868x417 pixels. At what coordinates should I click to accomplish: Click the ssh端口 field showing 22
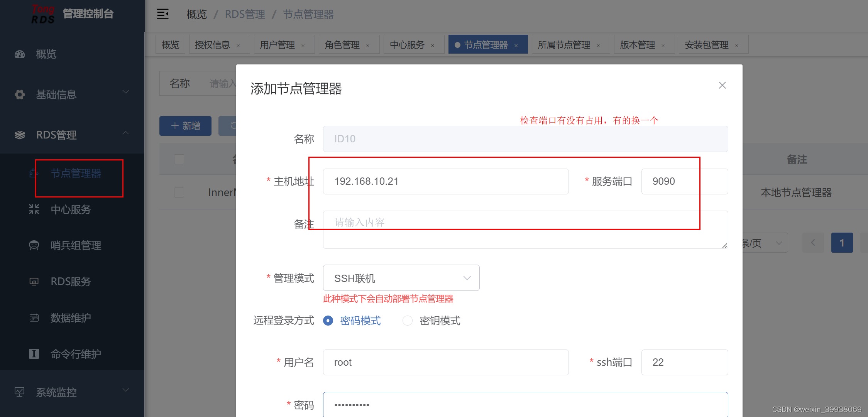pos(685,362)
